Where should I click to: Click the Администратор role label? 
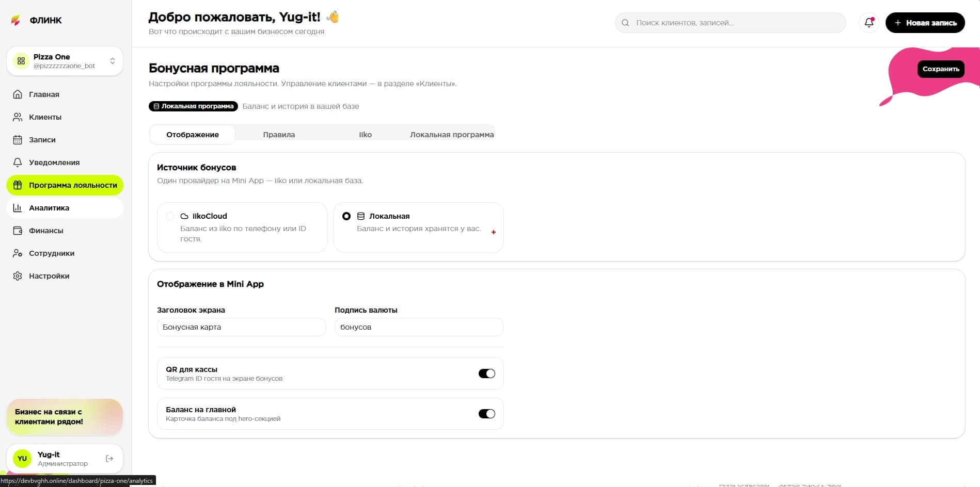coord(62,464)
